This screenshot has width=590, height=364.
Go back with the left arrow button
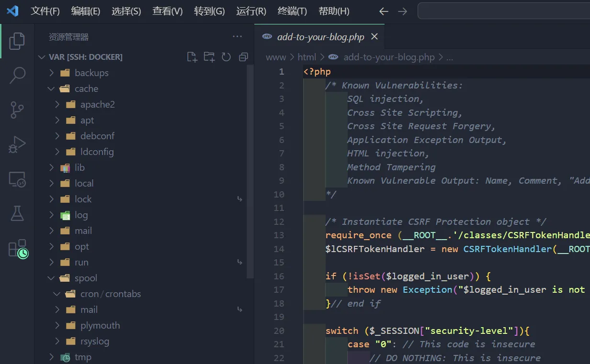point(384,11)
